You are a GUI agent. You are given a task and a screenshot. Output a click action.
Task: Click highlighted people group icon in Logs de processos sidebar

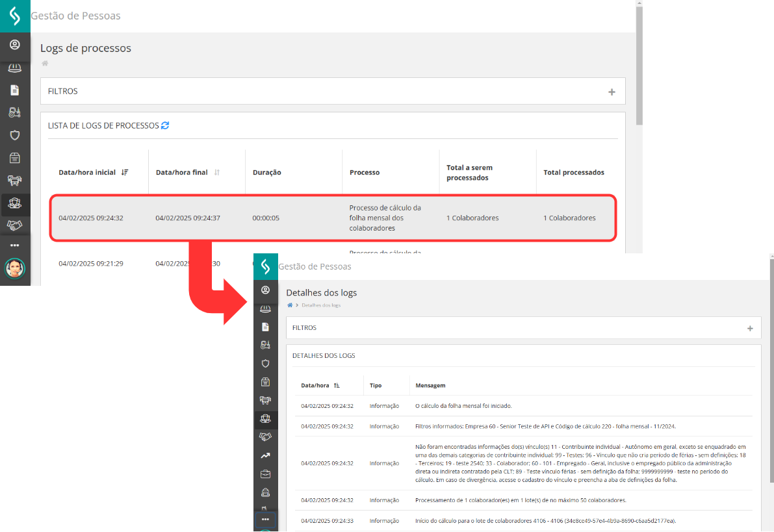click(x=15, y=203)
